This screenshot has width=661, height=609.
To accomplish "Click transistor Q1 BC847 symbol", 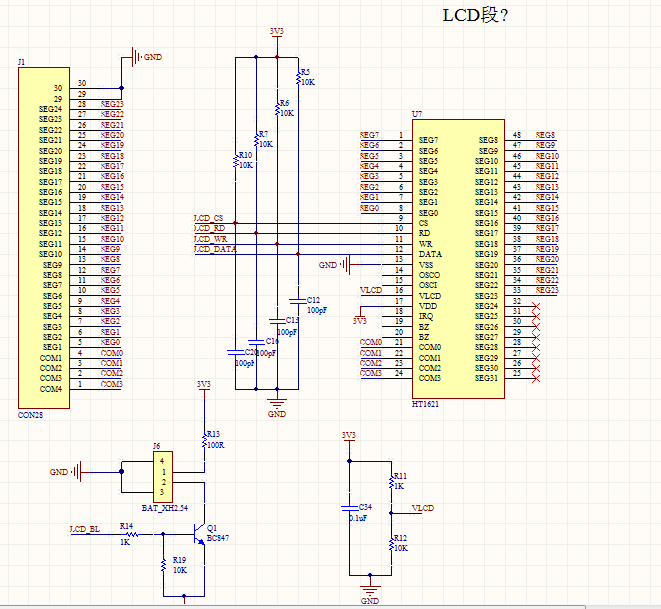I will 200,534.
